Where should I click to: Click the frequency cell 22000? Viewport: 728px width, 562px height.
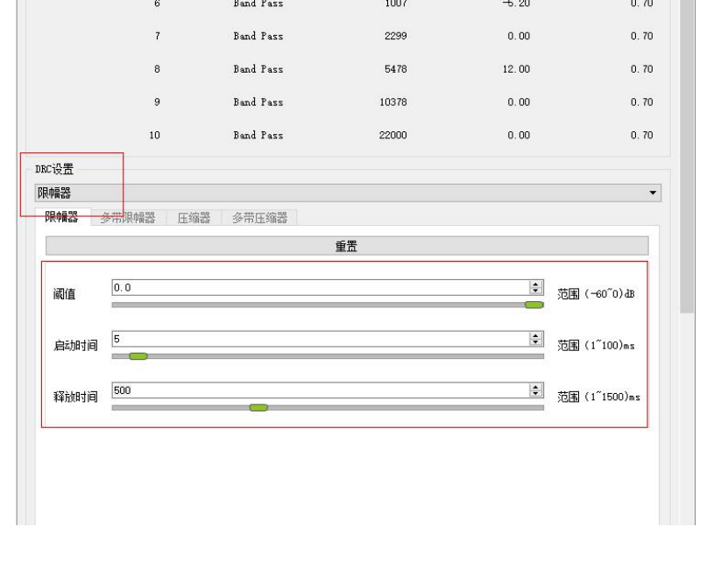[393, 135]
